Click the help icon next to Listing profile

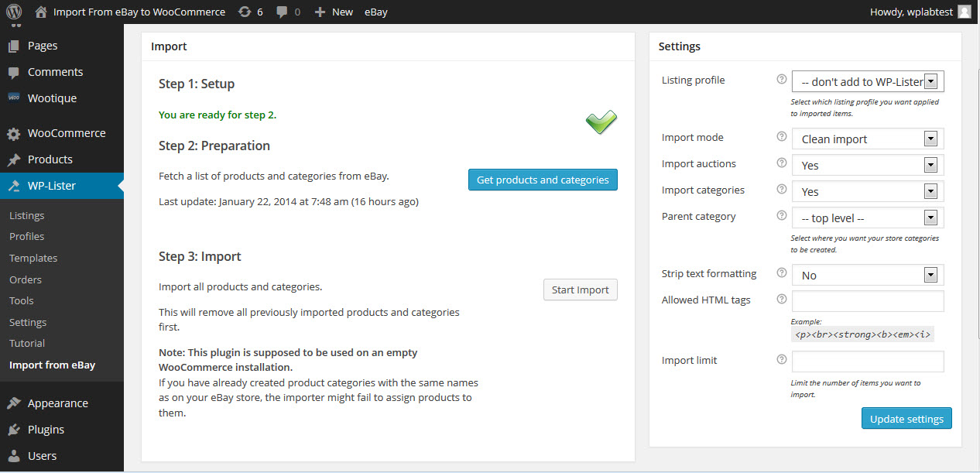point(781,79)
